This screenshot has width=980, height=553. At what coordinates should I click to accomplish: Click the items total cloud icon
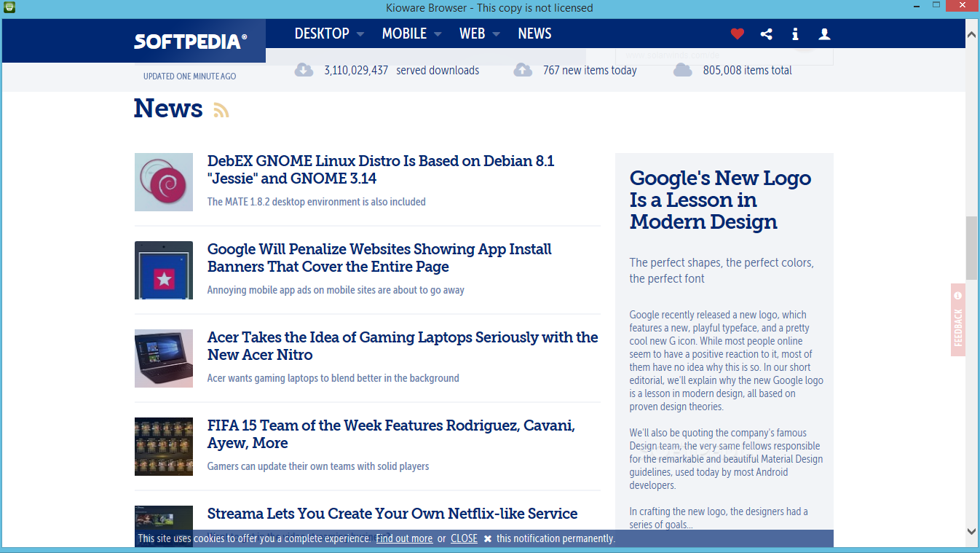[x=682, y=70]
